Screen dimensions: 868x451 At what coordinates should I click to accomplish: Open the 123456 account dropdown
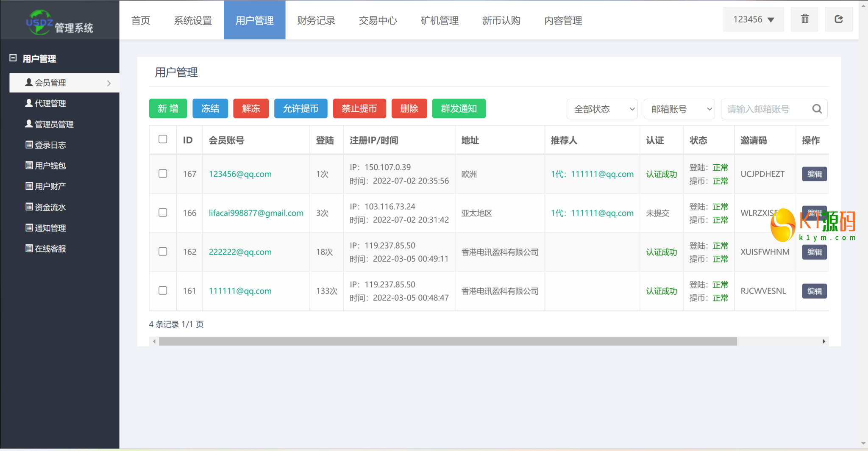coord(753,19)
